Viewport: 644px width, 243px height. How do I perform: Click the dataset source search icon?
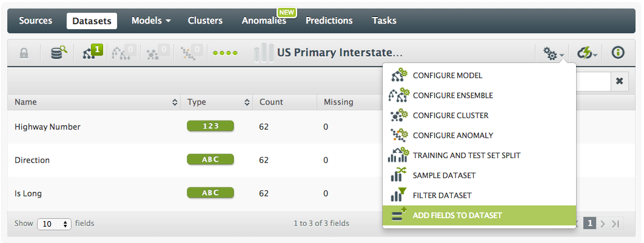pos(59,53)
